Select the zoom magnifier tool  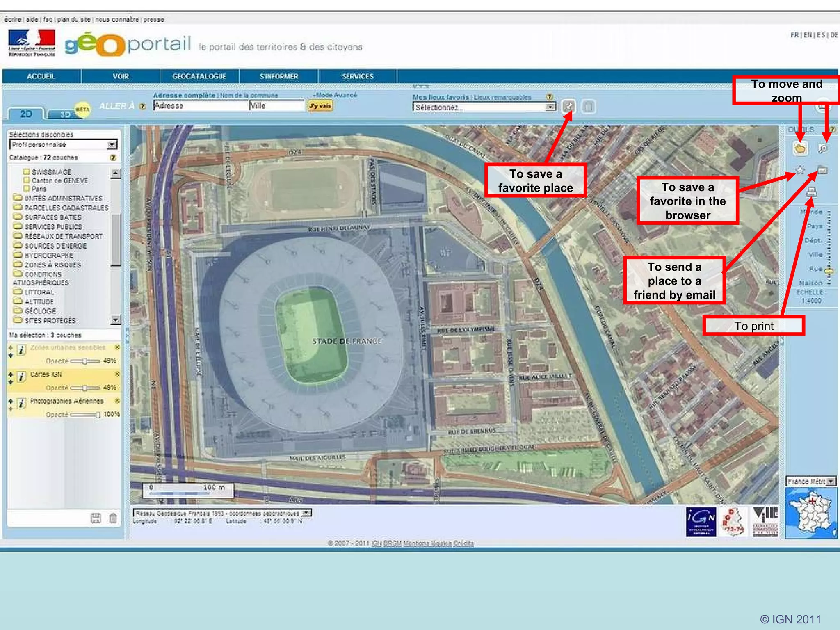(823, 148)
